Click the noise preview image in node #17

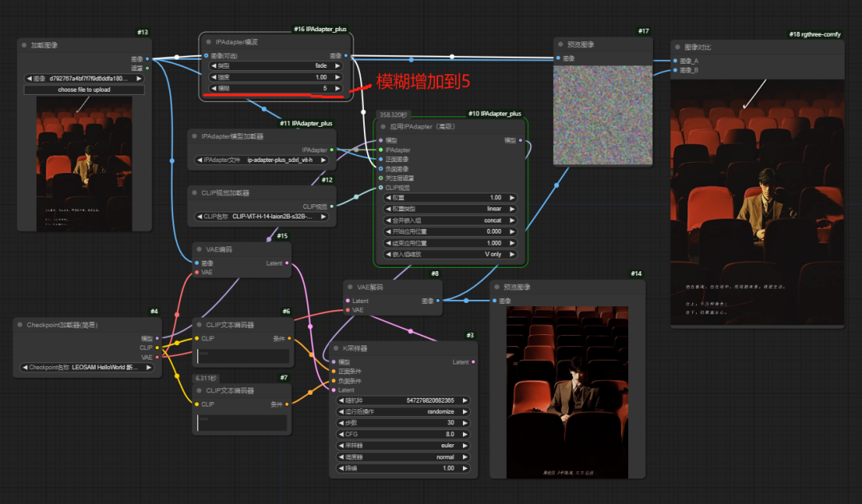click(603, 114)
